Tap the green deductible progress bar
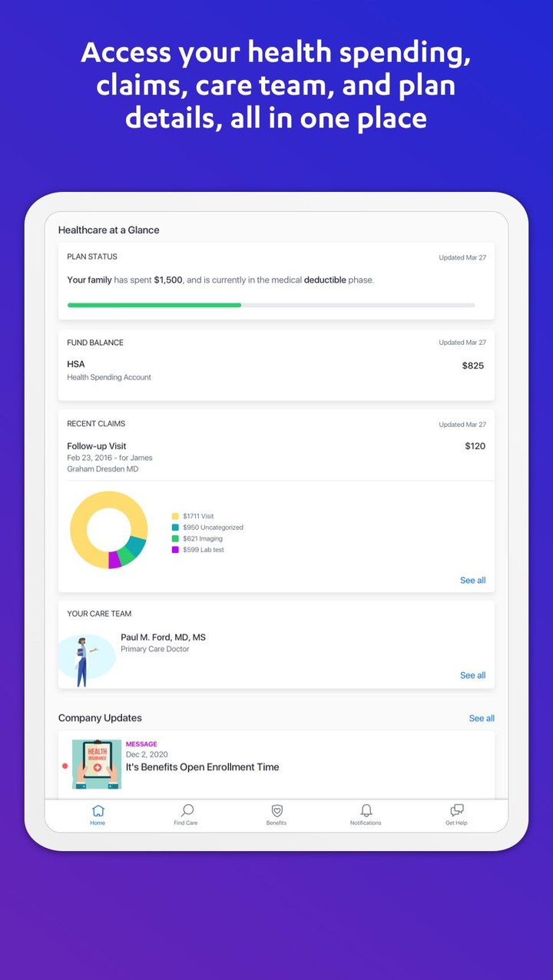This screenshot has width=553, height=980. (x=154, y=305)
